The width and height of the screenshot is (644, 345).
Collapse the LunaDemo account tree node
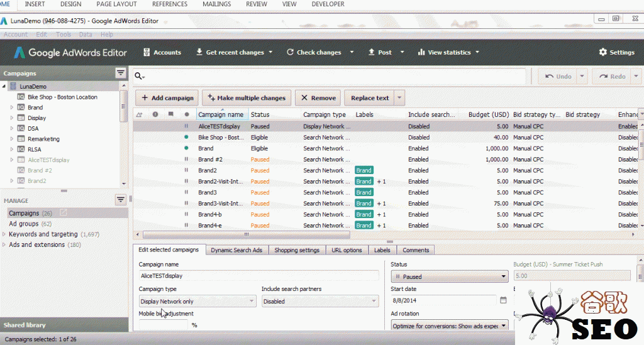[x=4, y=86]
